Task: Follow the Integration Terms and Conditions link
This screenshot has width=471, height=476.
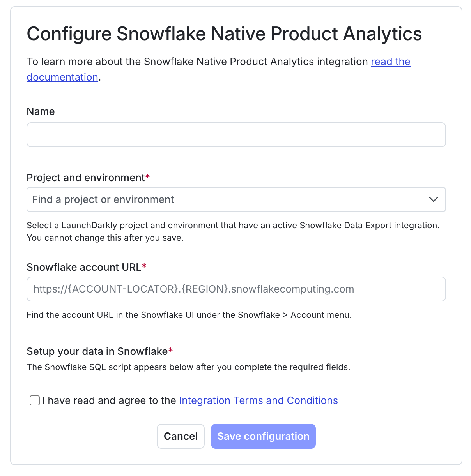Action: [258, 400]
